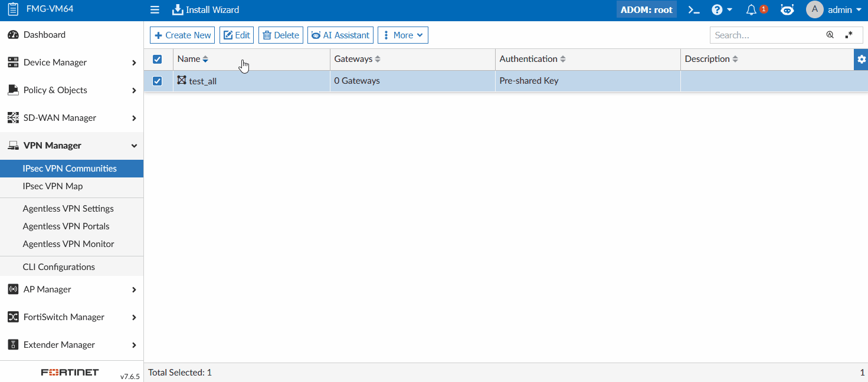Open the More dropdown

403,35
